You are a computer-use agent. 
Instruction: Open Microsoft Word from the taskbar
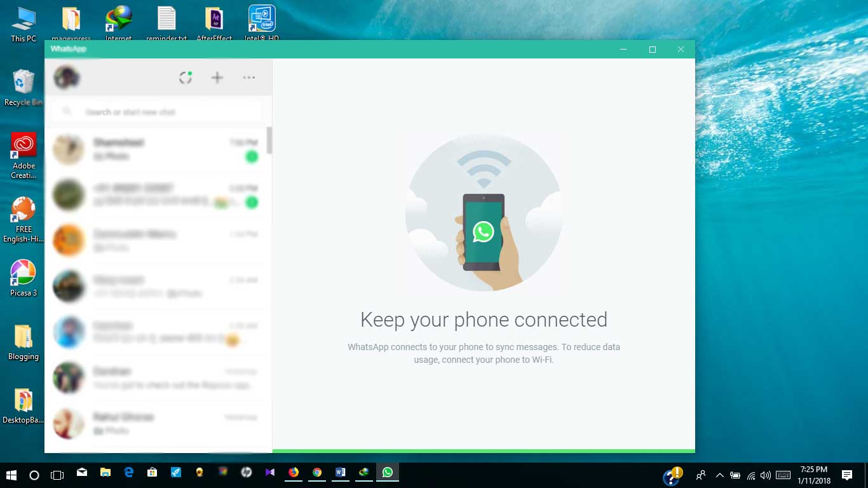click(341, 473)
